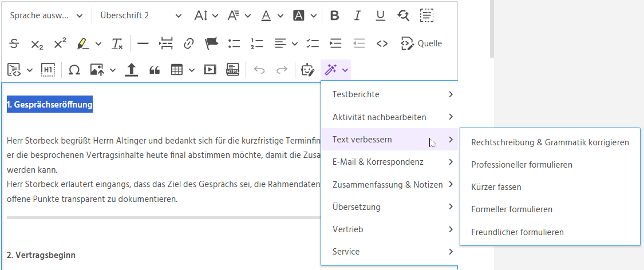The image size is (644, 270).
Task: Open find and replace tool
Action: click(x=404, y=15)
